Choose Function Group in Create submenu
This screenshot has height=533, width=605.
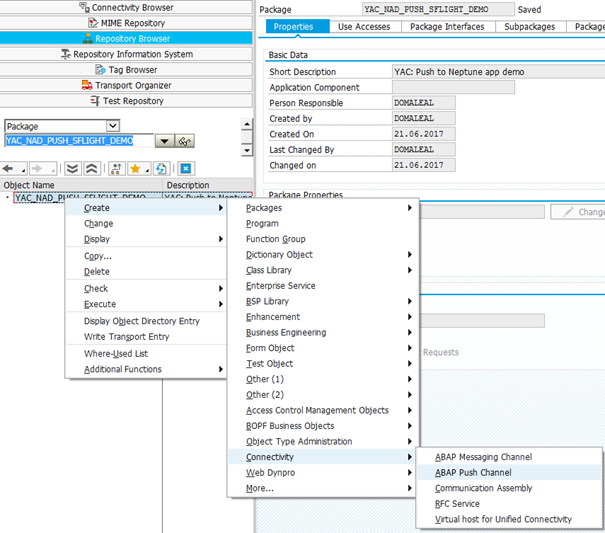click(323, 239)
